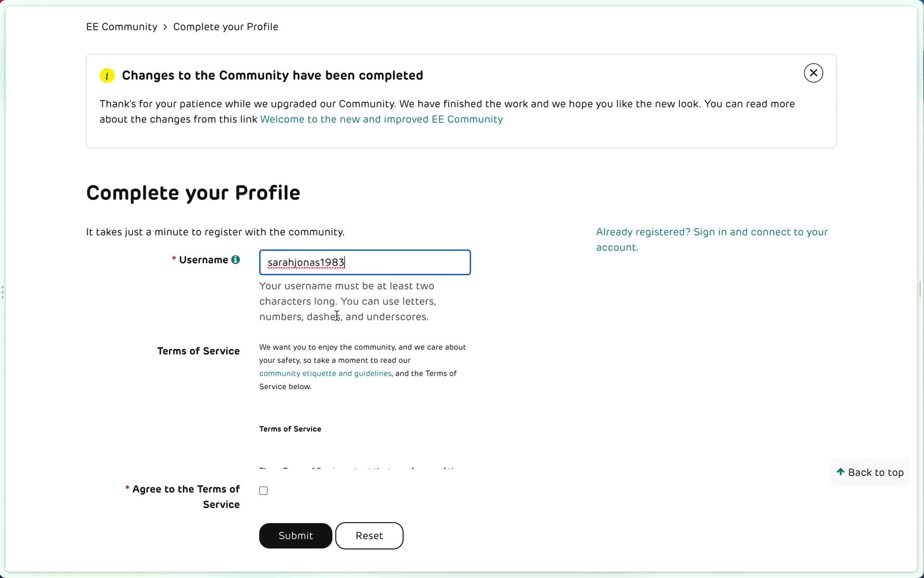Viewport: 924px width, 578px height.
Task: Enable 'Agree to the Terms of Service' checkbox
Action: click(x=263, y=491)
